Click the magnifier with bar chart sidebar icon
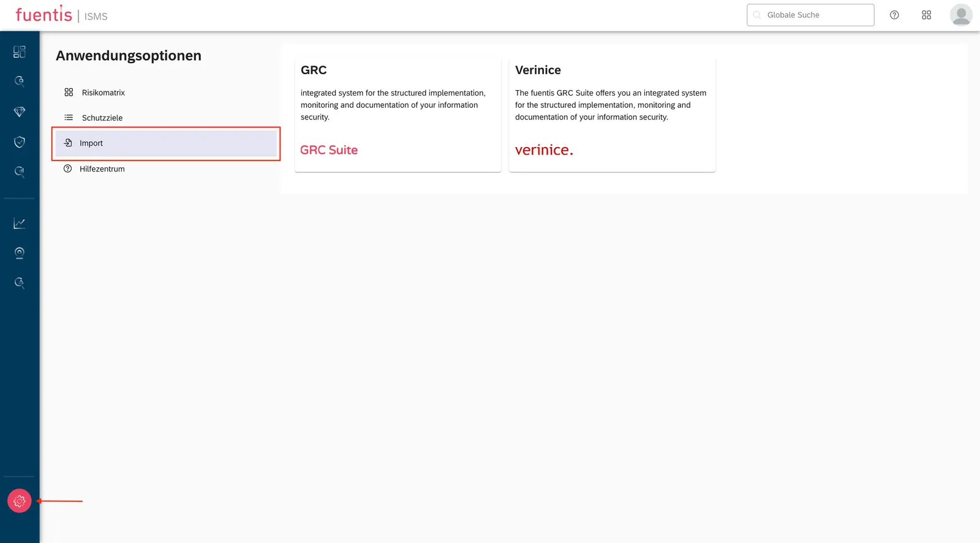Image resolution: width=980 pixels, height=543 pixels. (x=20, y=172)
